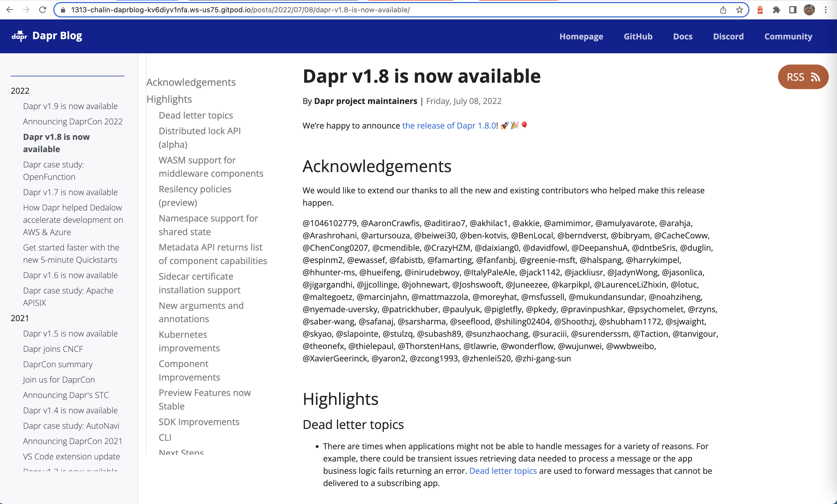Switch to the Docs nav item

click(x=682, y=36)
